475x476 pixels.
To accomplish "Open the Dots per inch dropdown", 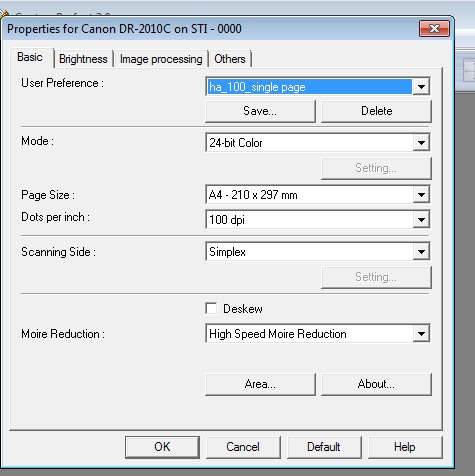I will tap(318, 219).
